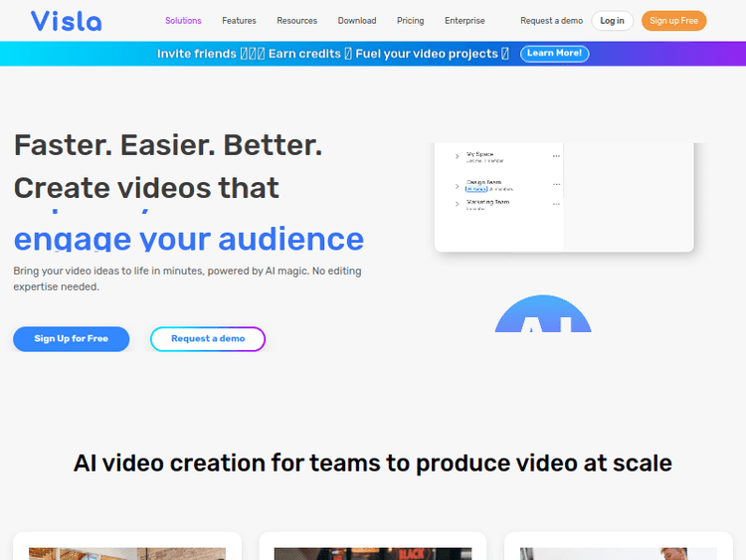Open the three-dot menu for Design Team
This screenshot has width=746, height=560.
pyautogui.click(x=556, y=185)
